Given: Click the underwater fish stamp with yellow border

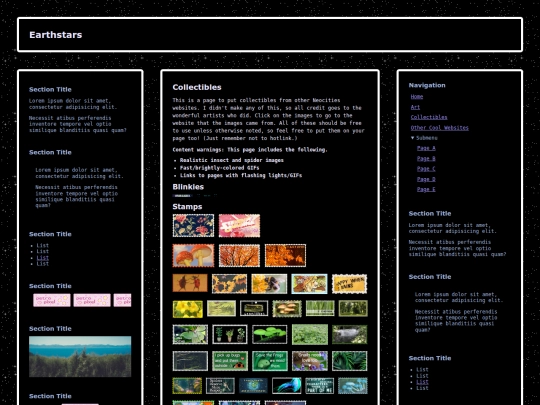Looking at the screenshot, I should (187, 386).
